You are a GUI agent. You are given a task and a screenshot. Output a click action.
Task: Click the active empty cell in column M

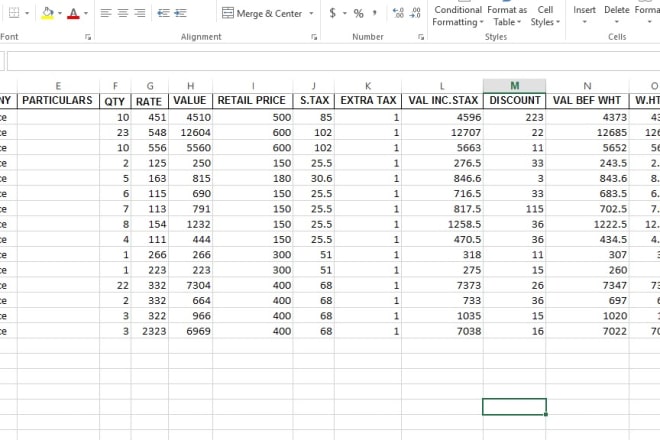[514, 407]
